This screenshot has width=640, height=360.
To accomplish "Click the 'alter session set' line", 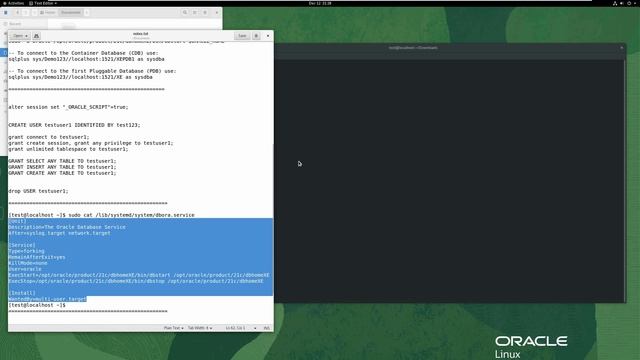I will pyautogui.click(x=68, y=107).
